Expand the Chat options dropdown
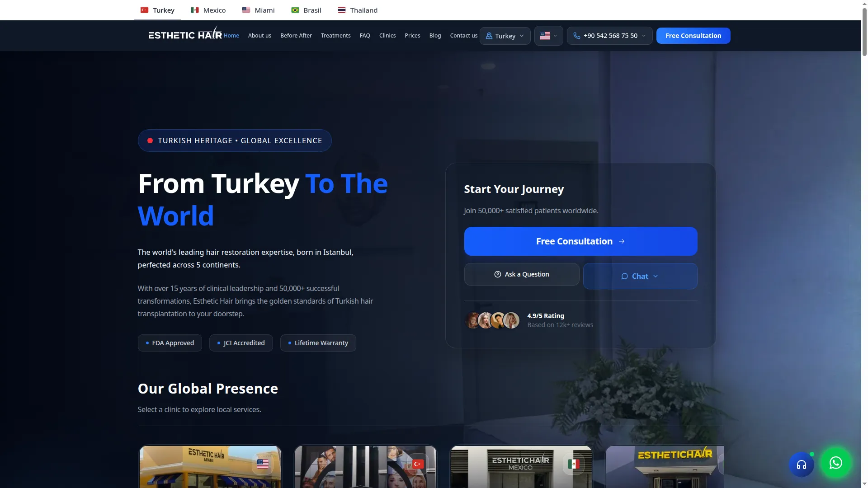The height and width of the screenshot is (488, 868). [x=656, y=276]
